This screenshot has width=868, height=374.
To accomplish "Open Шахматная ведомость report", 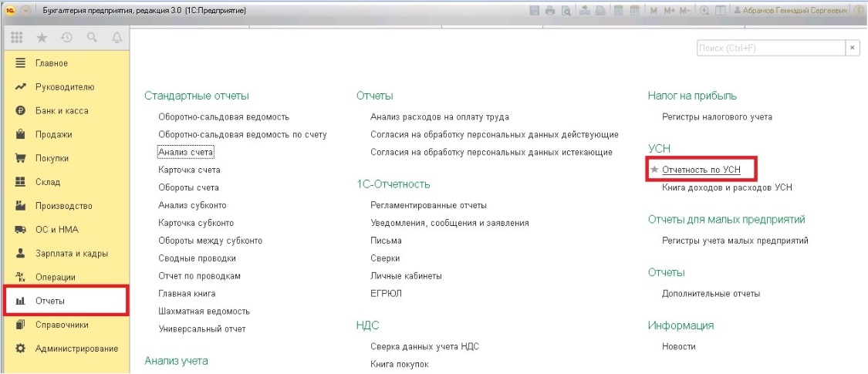I will coord(204,312).
